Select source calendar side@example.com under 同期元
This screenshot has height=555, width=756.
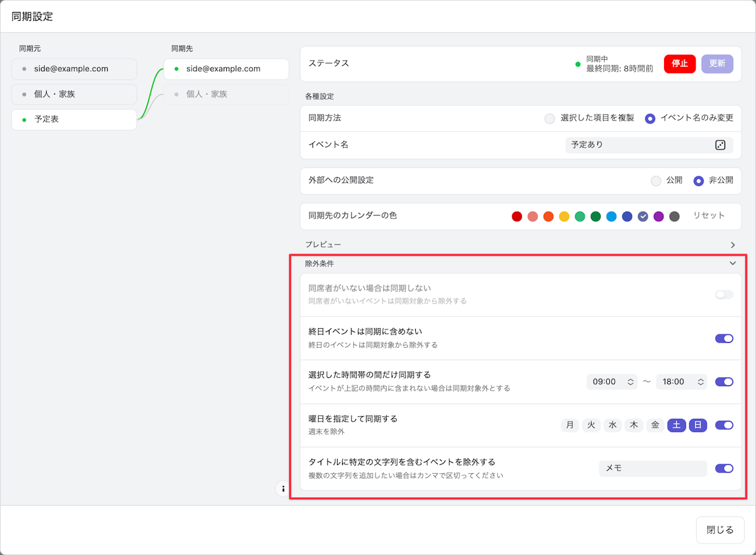click(x=74, y=69)
